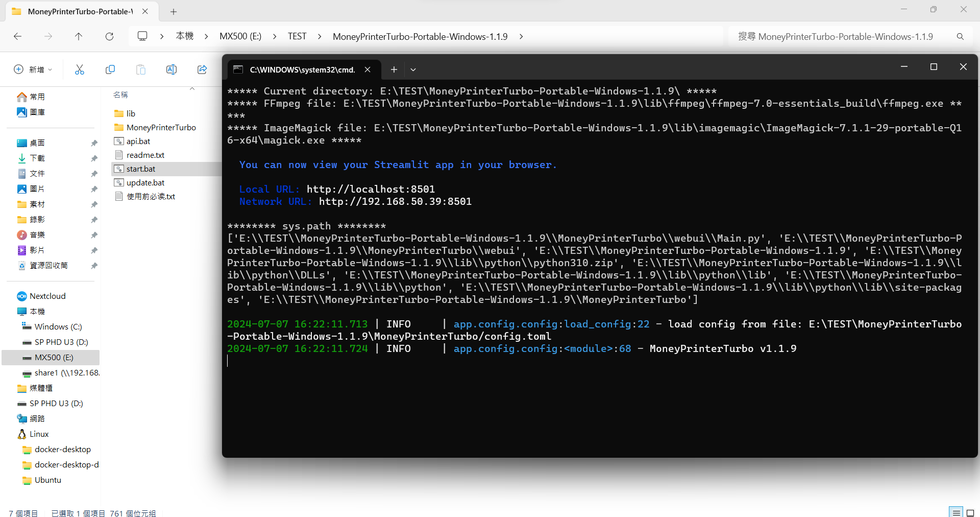This screenshot has height=517, width=980.
Task: Select TEST in the address breadcrumb
Action: [297, 36]
